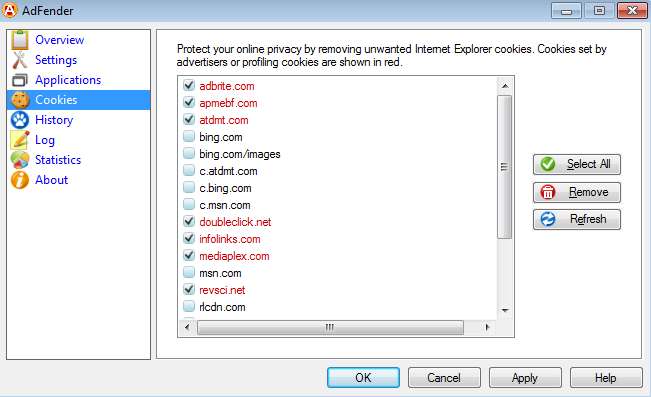
Task: Click the History paw icon
Action: point(20,120)
